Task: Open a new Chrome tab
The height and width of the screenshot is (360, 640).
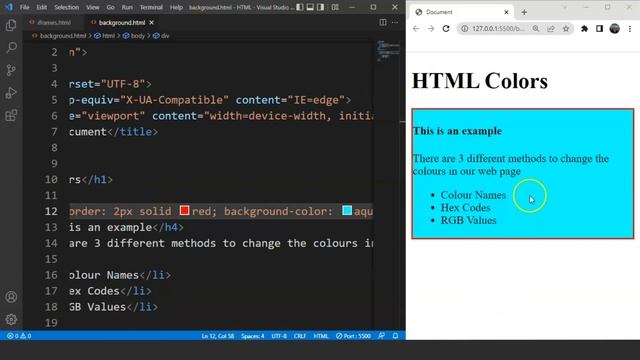Action: 524,12
